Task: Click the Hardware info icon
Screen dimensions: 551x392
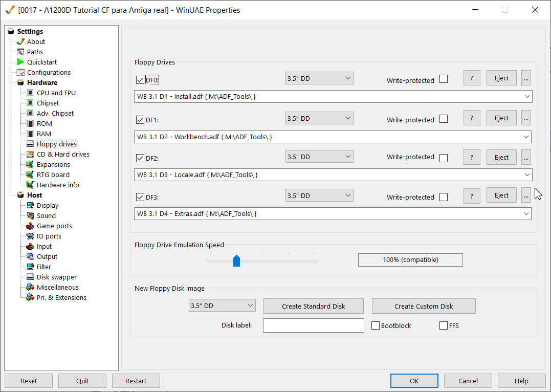Action: pos(30,185)
